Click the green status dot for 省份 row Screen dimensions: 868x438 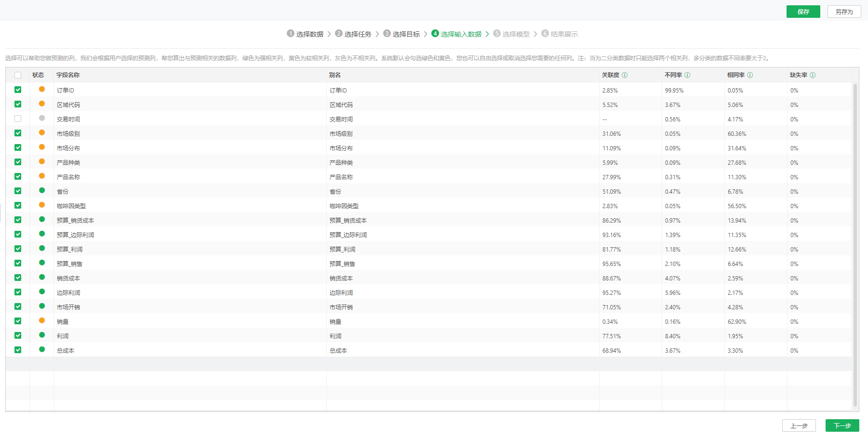(42, 191)
